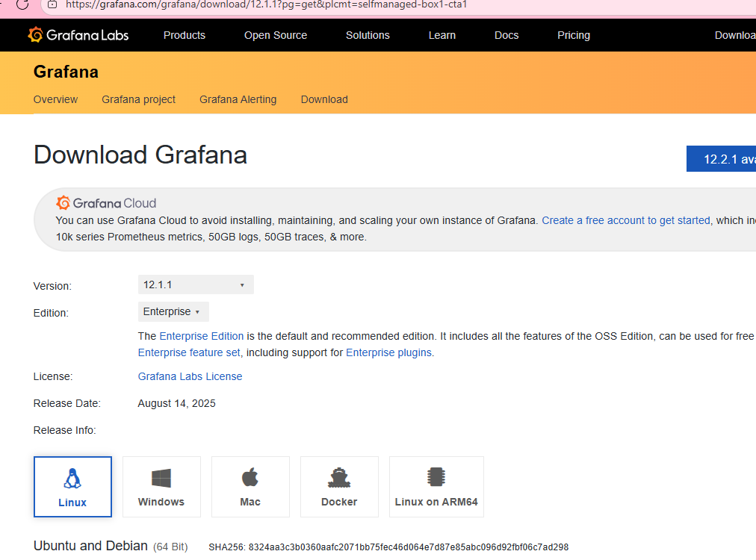
Task: Select the Linux penguin platform tile
Action: point(72,487)
